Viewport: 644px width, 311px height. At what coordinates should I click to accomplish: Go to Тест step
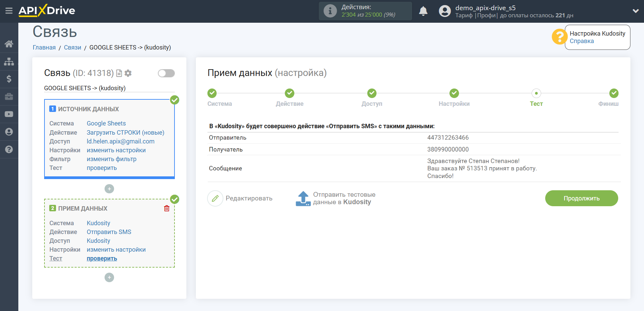536,93
